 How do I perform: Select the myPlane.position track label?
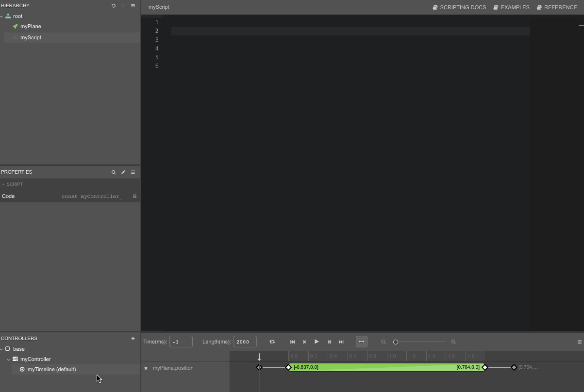pos(173,368)
